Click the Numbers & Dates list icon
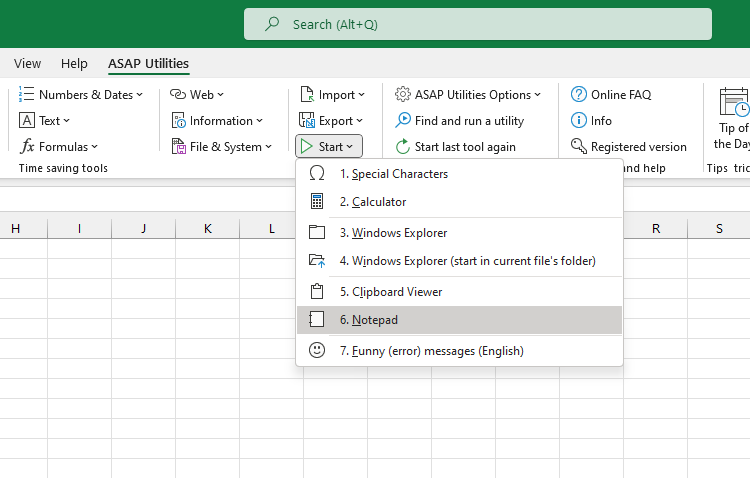The height and width of the screenshot is (478, 750). [26, 94]
